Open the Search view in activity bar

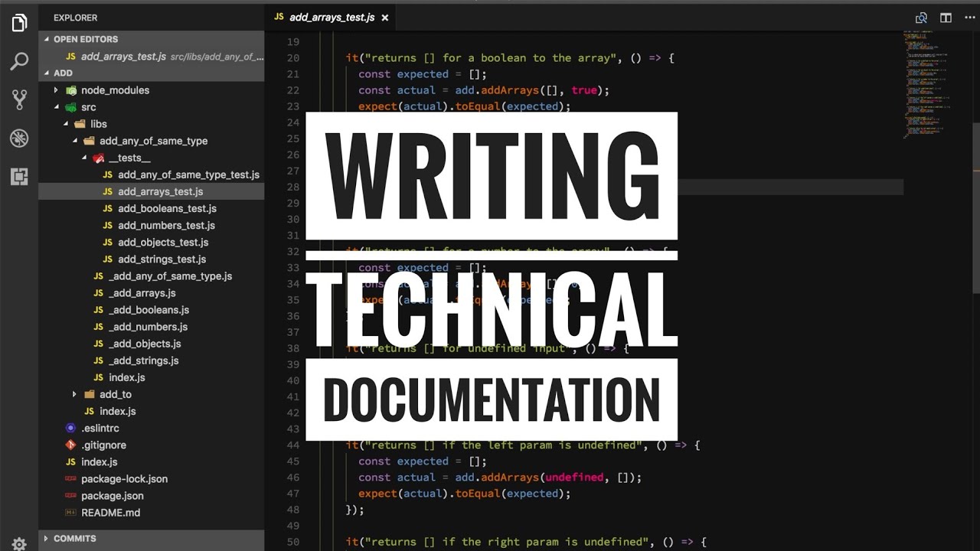(x=19, y=61)
